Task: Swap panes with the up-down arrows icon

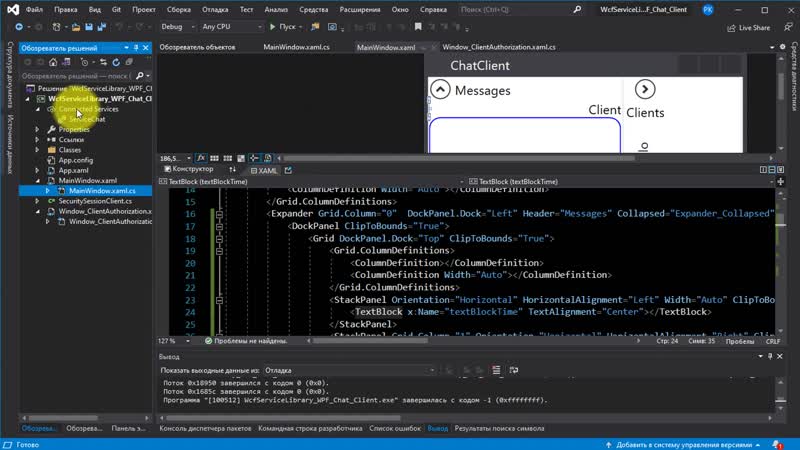Action: click(233, 169)
